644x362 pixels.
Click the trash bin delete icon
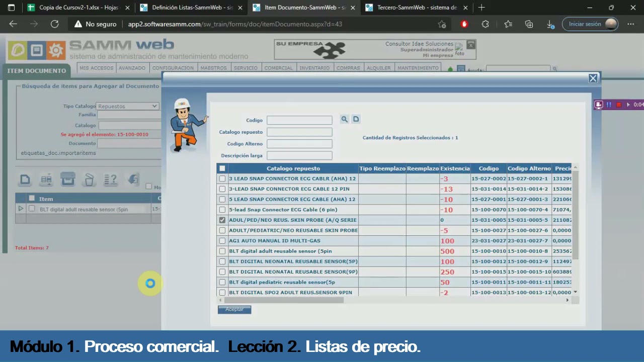[89, 179]
